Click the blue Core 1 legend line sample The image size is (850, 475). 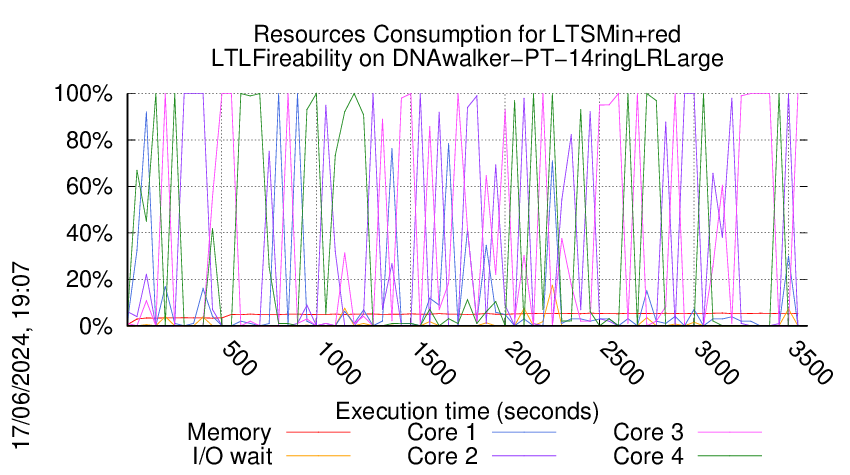[x=524, y=432]
